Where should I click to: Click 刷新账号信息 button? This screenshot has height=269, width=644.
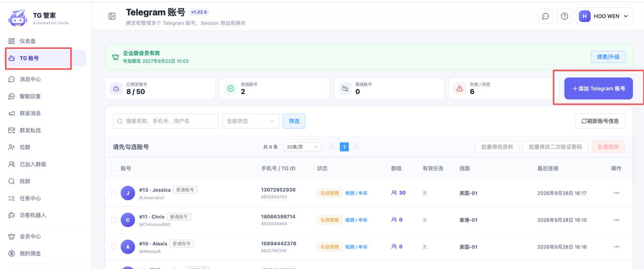click(600, 121)
